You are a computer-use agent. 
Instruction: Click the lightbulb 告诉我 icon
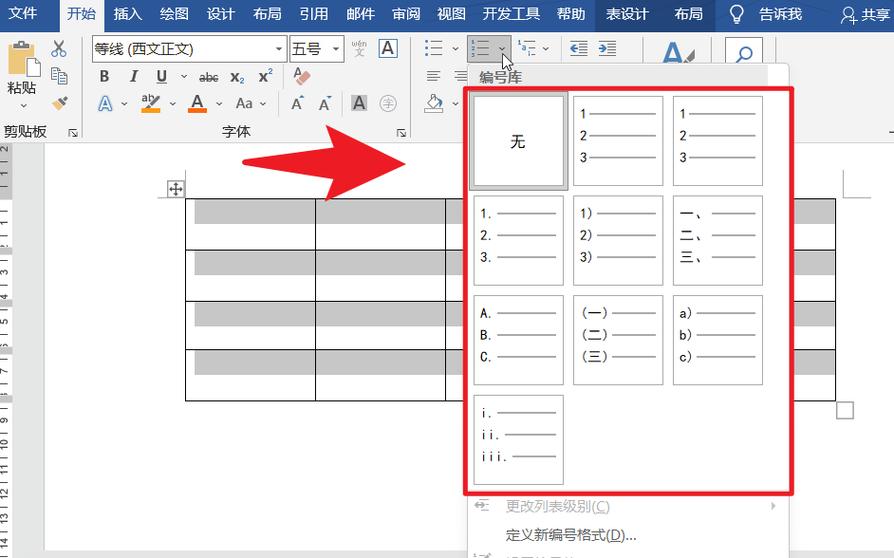point(737,14)
